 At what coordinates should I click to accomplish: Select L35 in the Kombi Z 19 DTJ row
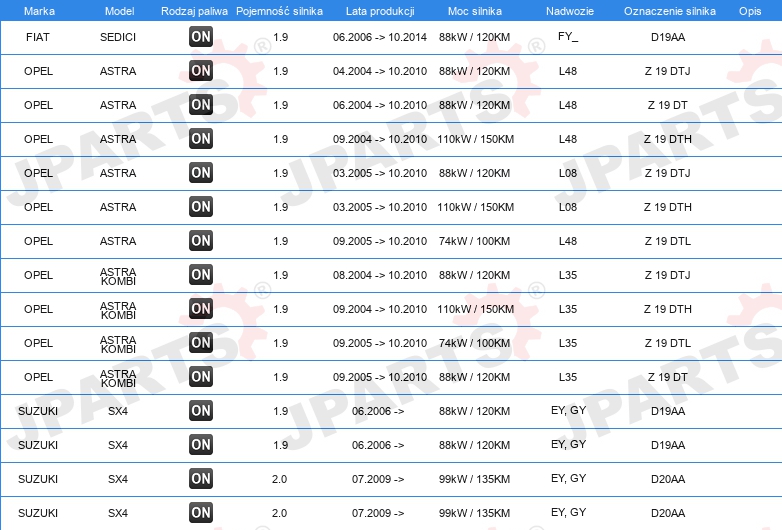click(x=568, y=275)
